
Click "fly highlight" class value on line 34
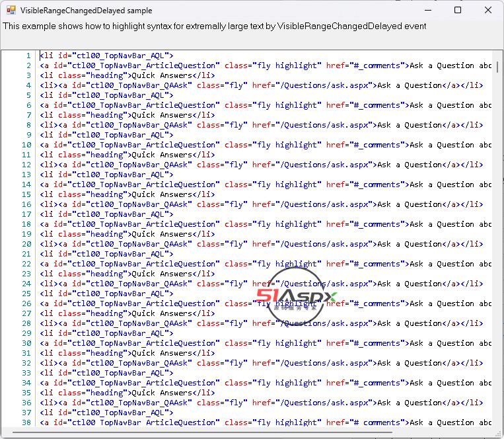pos(287,383)
